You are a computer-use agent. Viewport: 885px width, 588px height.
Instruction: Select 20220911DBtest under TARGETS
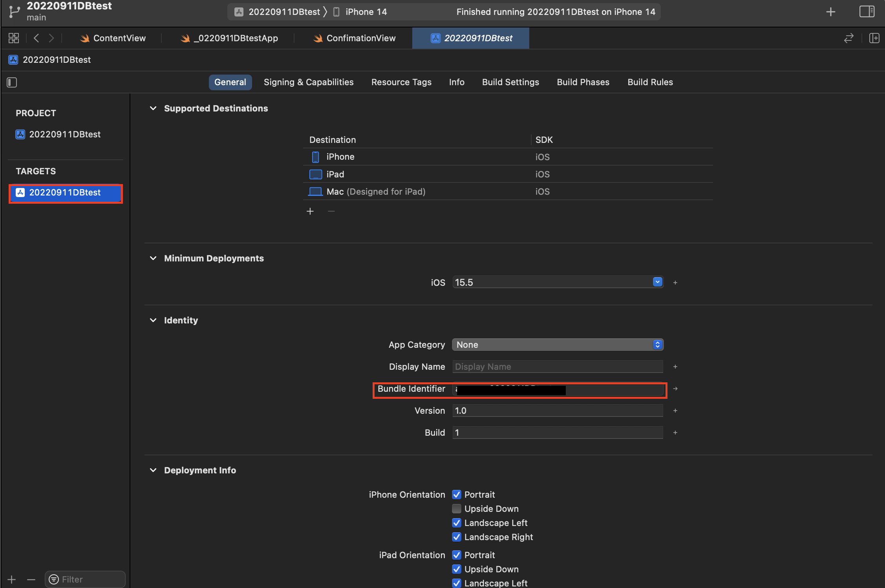coord(66,192)
